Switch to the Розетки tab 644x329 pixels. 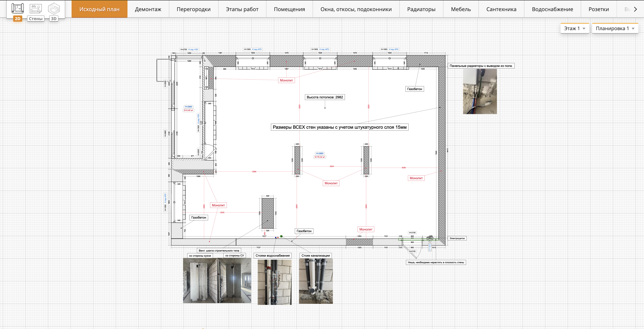point(598,9)
